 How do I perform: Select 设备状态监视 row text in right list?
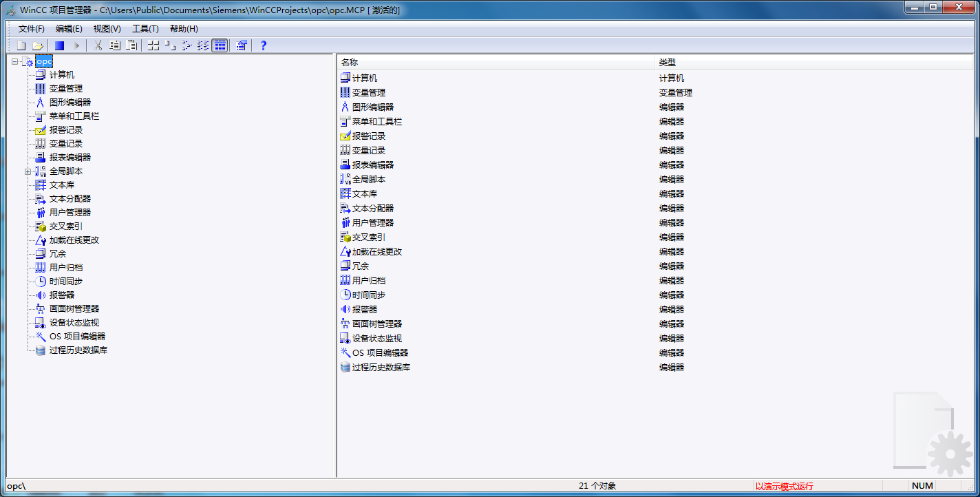[377, 339]
